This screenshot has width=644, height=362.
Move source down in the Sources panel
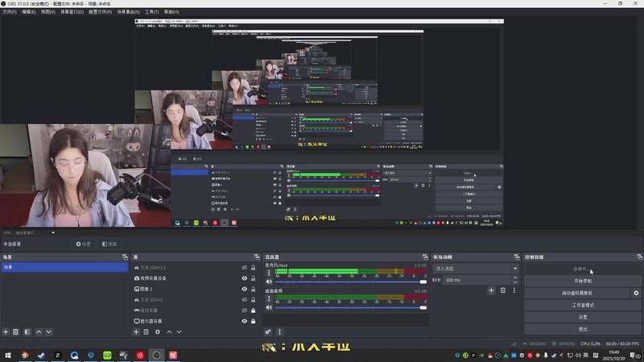[179, 331]
